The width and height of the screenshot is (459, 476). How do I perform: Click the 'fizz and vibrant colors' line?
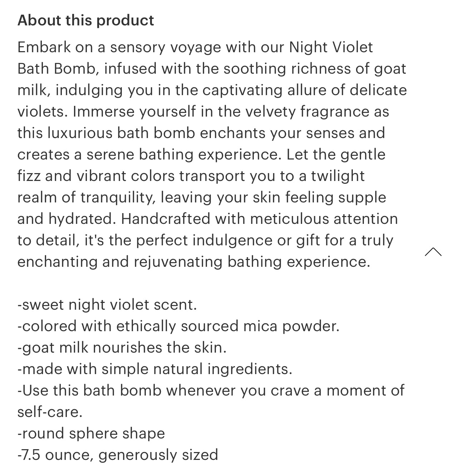pyautogui.click(x=191, y=176)
